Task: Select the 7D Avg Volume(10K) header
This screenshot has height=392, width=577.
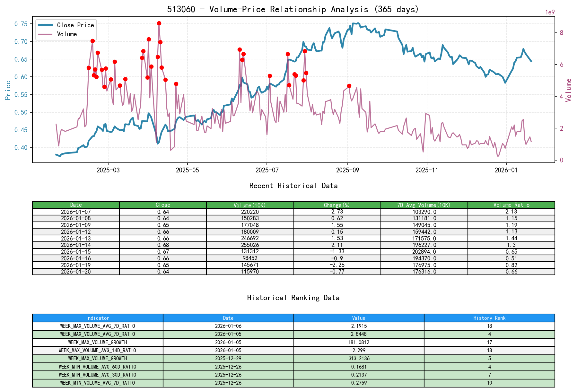Action: [424, 205]
